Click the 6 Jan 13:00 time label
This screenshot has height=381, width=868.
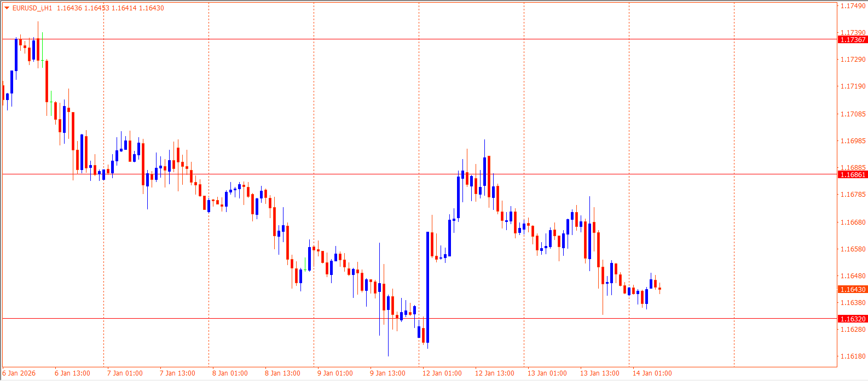[x=72, y=373]
